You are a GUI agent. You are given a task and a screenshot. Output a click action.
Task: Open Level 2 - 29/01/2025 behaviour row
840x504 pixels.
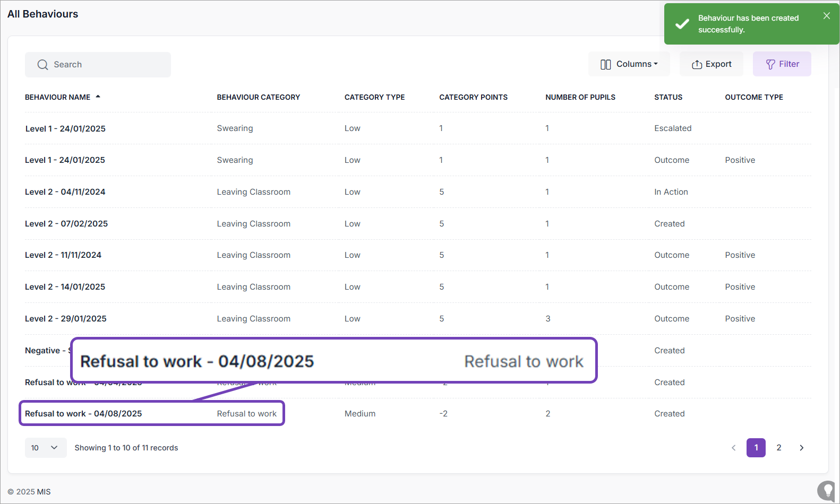(x=66, y=319)
